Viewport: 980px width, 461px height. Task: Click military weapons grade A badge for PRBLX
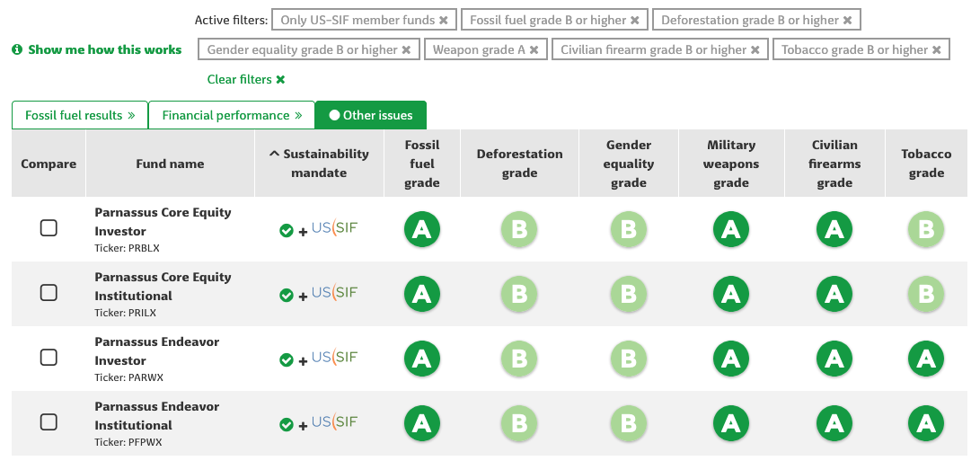730,229
